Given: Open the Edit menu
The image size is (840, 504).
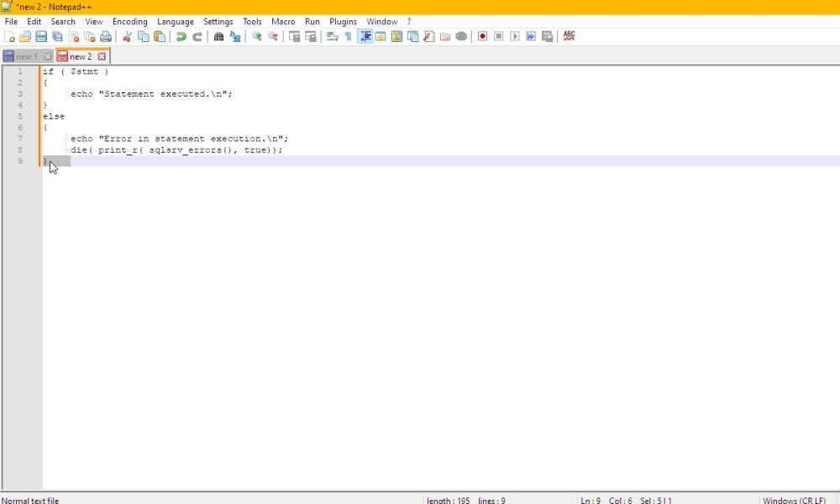Looking at the screenshot, I should tap(34, 22).
